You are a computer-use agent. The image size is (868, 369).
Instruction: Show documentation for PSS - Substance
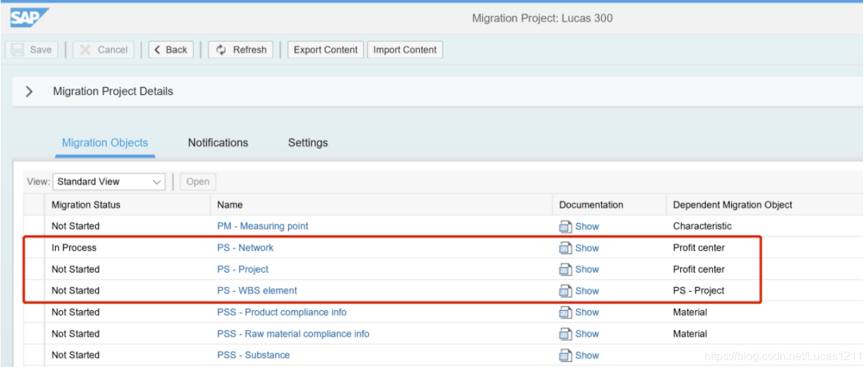point(587,355)
